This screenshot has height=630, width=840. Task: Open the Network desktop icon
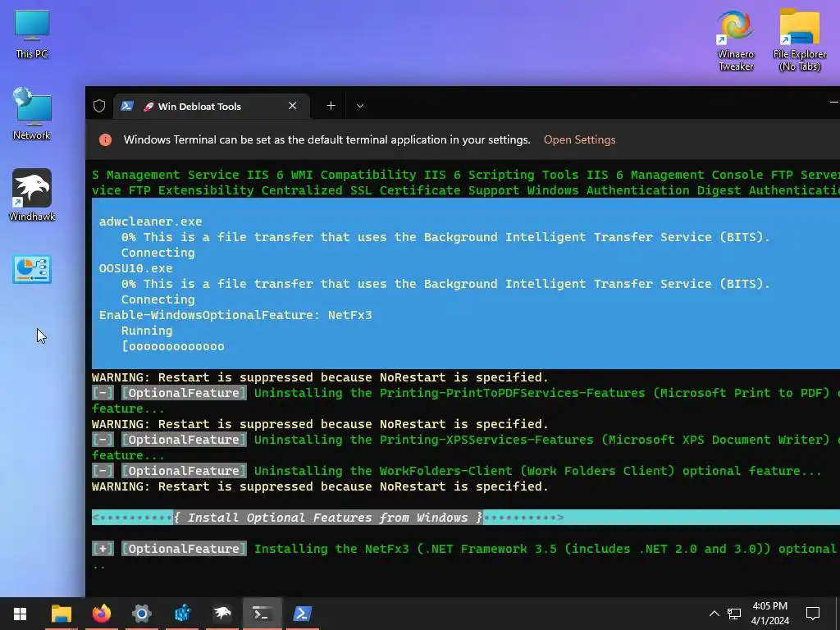[32, 113]
